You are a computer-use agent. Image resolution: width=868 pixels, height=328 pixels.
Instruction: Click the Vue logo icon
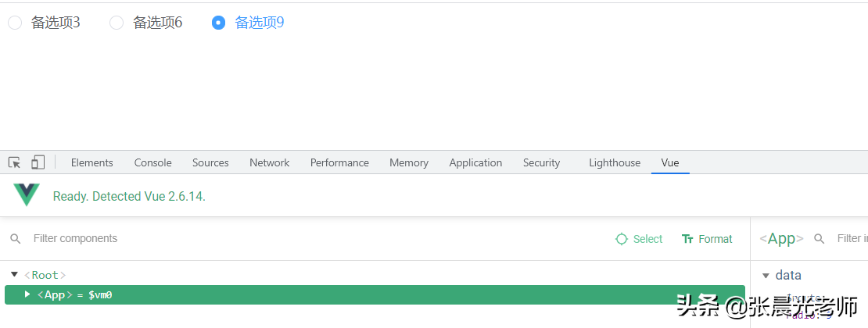27,195
